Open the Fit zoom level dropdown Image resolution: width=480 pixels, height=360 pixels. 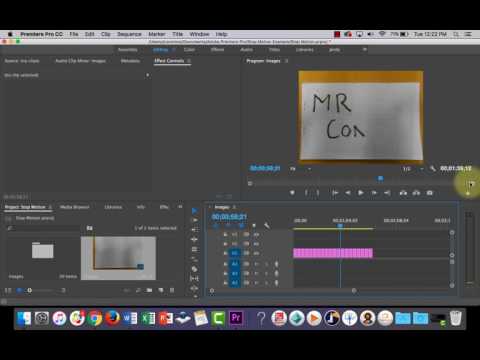[301, 169]
